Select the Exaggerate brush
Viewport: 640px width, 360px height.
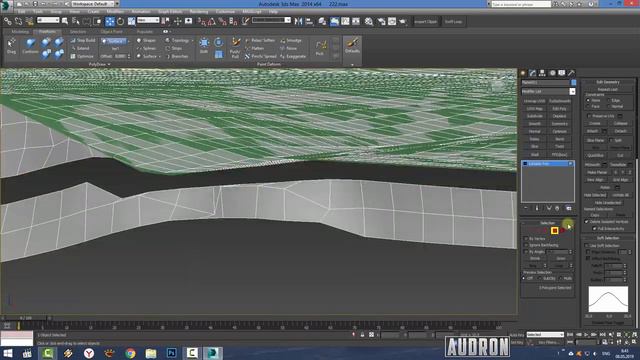pos(293,56)
